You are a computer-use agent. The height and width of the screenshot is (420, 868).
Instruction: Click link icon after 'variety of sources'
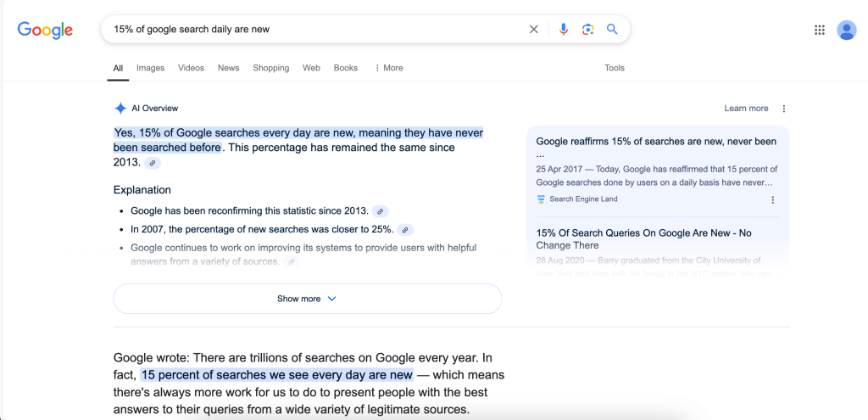[x=292, y=261]
